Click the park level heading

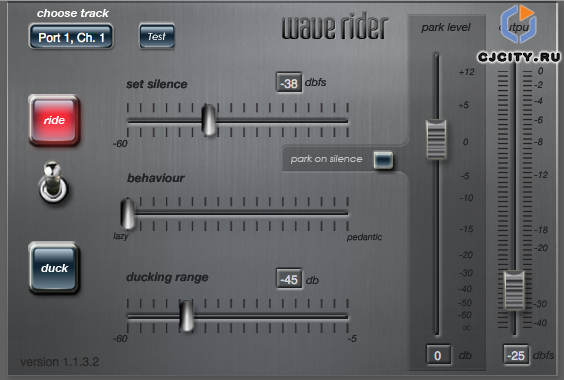click(x=446, y=27)
